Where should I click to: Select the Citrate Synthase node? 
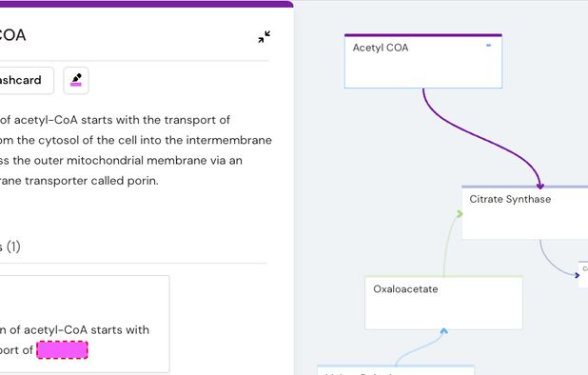pos(525,212)
